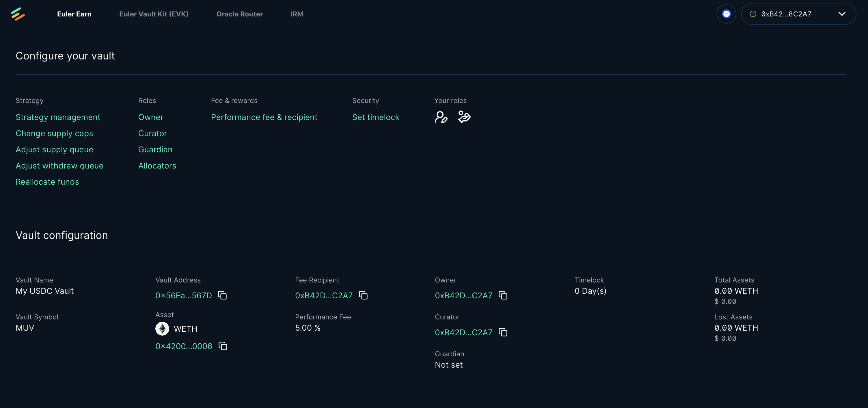Open the IRM tab

point(297,14)
